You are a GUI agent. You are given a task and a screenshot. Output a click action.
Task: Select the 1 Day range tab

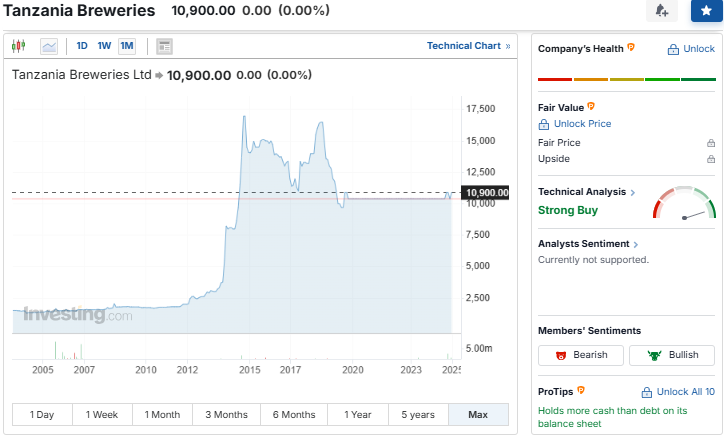point(42,414)
